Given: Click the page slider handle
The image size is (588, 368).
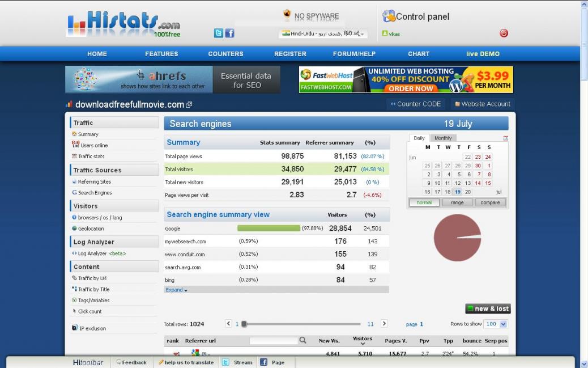Looking at the screenshot, I should tap(244, 324).
